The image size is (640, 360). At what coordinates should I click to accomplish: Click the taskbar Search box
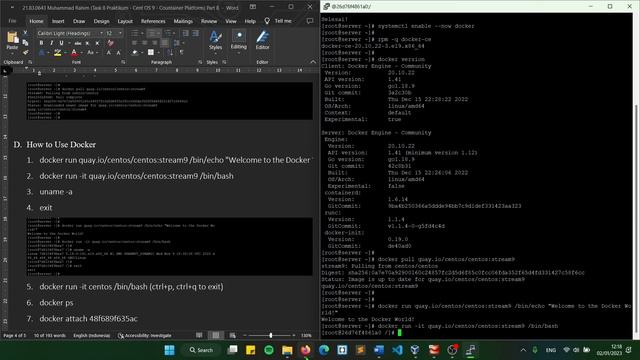pyautogui.click(x=201, y=350)
